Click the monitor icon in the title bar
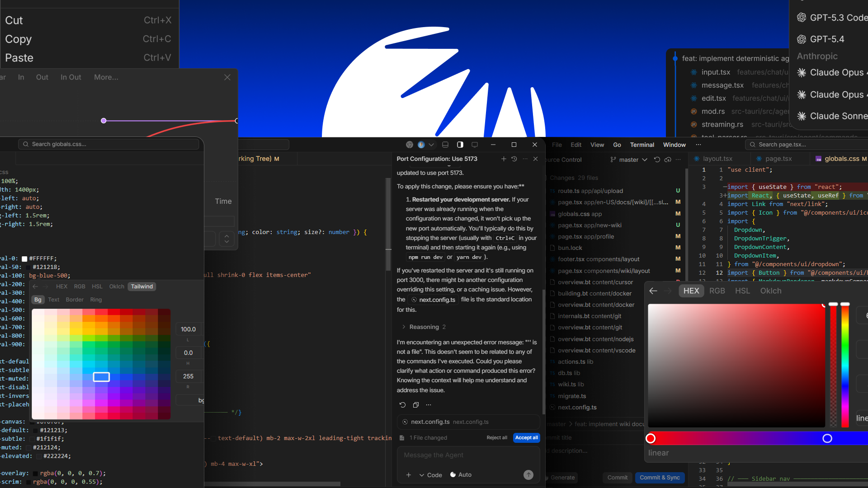The height and width of the screenshot is (488, 868). [x=475, y=145]
